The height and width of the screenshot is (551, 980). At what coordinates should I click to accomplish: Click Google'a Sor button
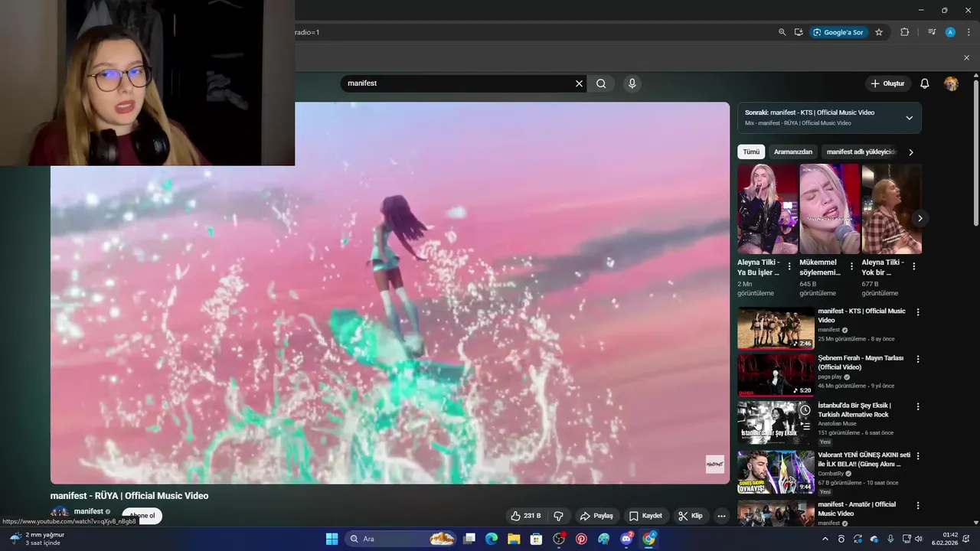[x=838, y=32]
